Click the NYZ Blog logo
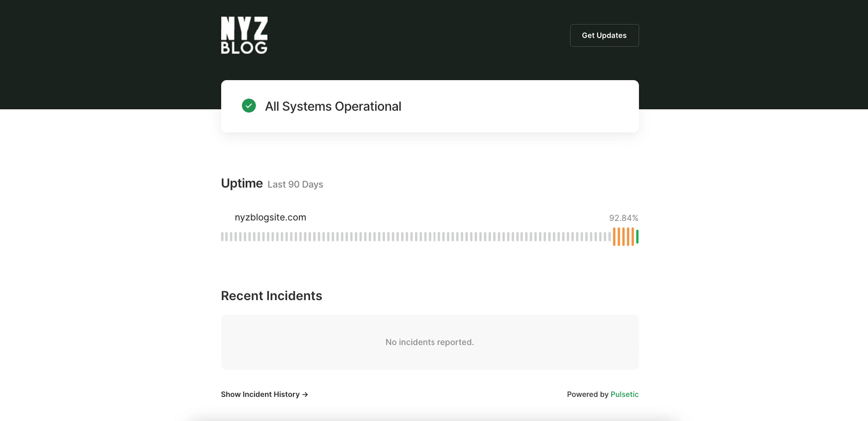 (244, 35)
